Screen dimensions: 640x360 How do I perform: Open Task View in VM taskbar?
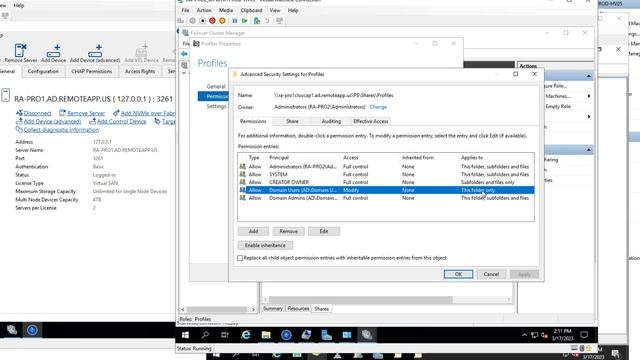click(225, 335)
